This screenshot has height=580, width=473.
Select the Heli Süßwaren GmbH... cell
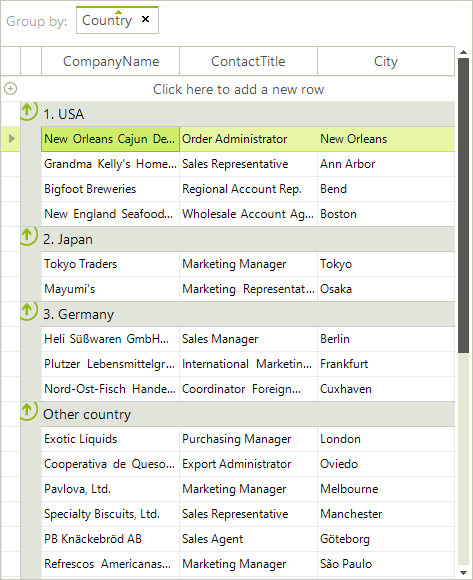pyautogui.click(x=110, y=339)
